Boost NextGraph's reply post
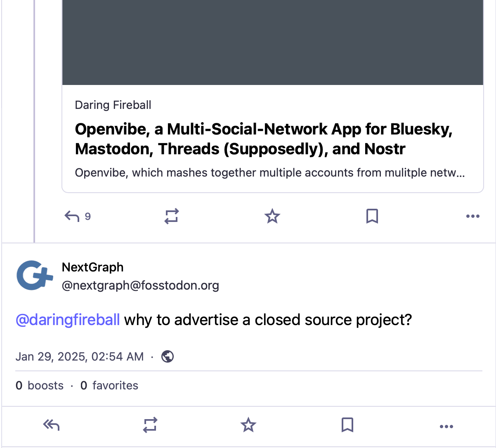 coord(150,425)
